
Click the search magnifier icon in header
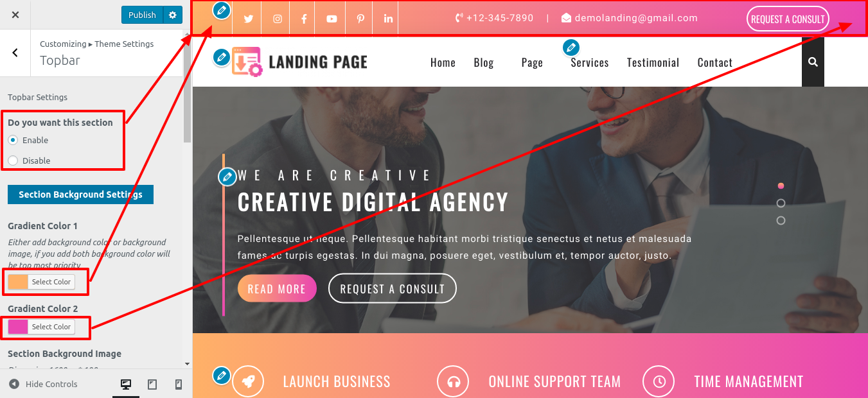pyautogui.click(x=813, y=62)
